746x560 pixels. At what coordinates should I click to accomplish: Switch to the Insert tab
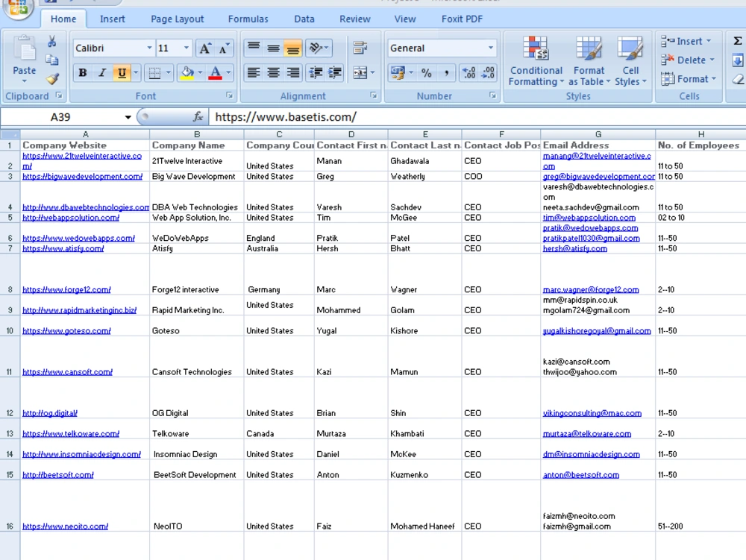tap(113, 19)
